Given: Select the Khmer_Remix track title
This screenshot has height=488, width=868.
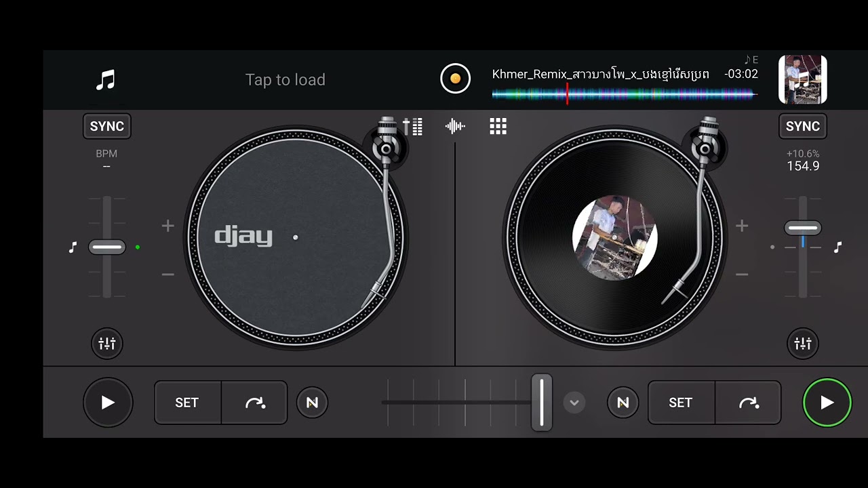Looking at the screenshot, I should point(601,74).
